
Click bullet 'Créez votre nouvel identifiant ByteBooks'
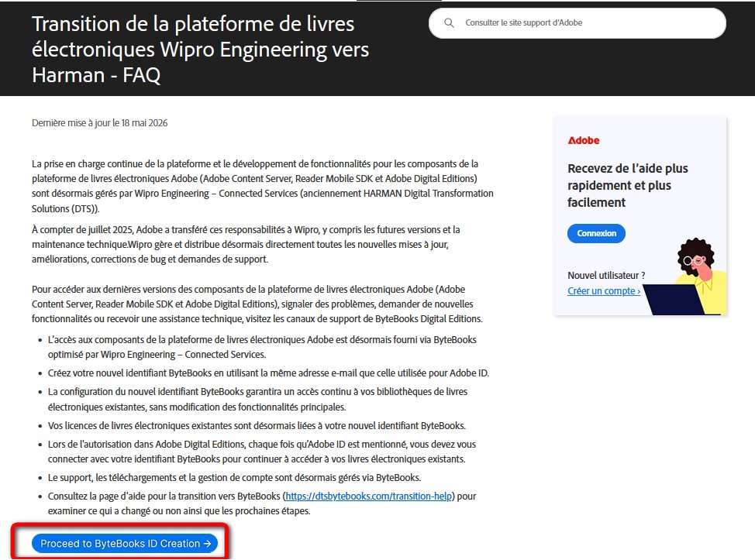coord(268,373)
